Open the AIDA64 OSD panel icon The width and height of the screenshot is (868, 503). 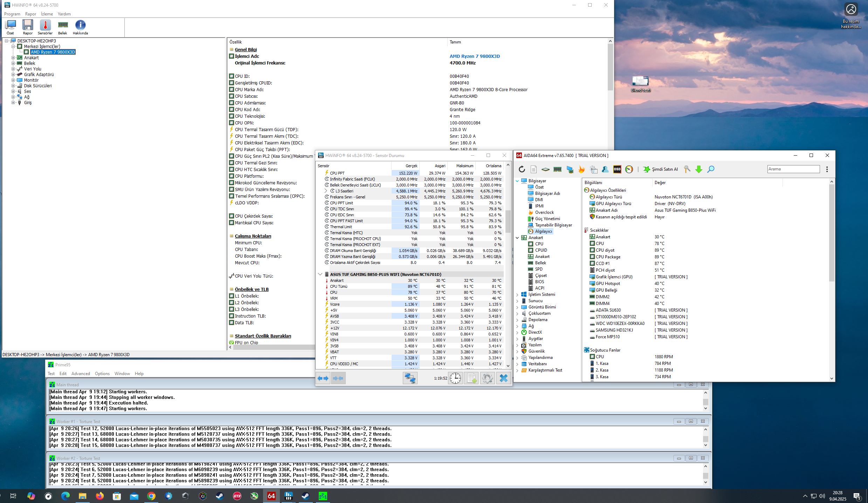pyautogui.click(x=617, y=169)
